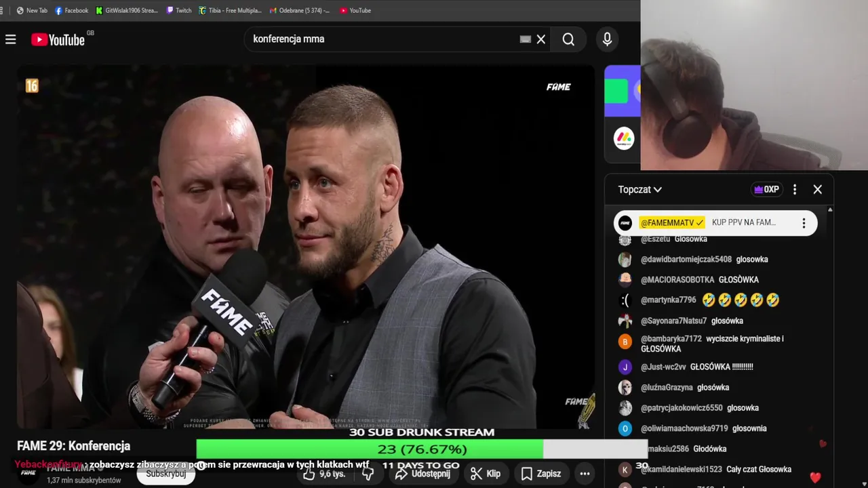
Task: Click the video player showing FAME conference
Action: 306,247
